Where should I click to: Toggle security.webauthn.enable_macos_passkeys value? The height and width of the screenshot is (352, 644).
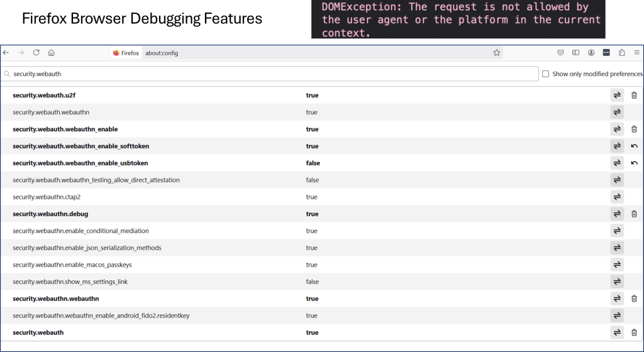(617, 265)
